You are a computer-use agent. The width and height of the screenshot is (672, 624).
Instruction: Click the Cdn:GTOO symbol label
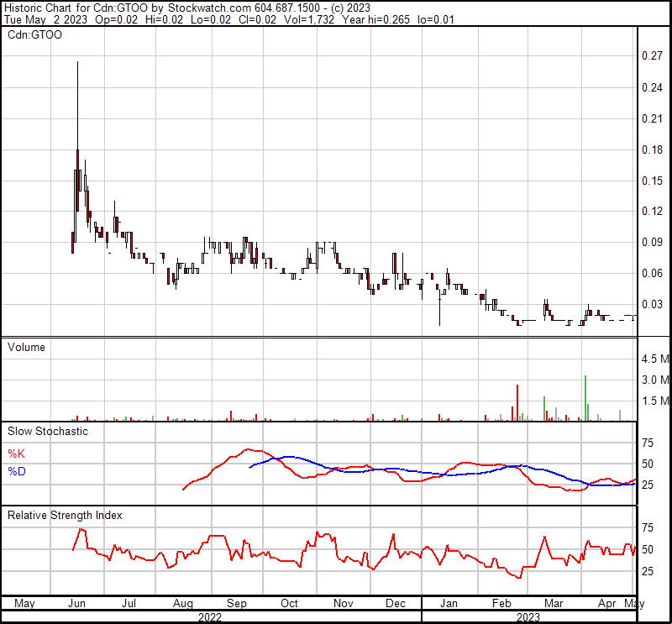coord(34,35)
